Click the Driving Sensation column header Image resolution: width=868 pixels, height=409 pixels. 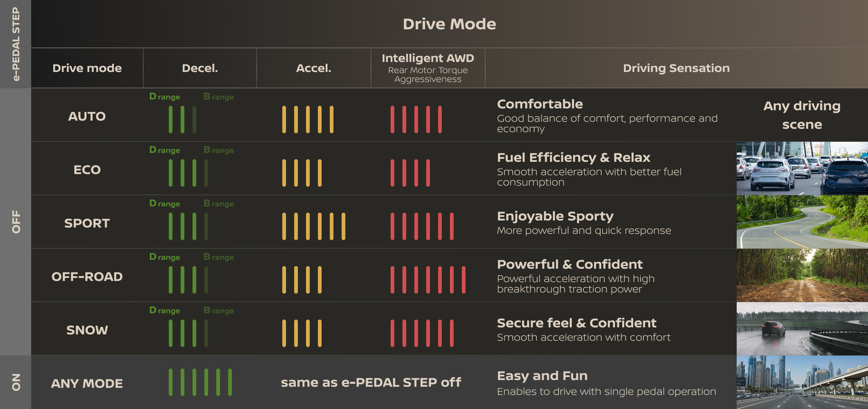point(676,68)
